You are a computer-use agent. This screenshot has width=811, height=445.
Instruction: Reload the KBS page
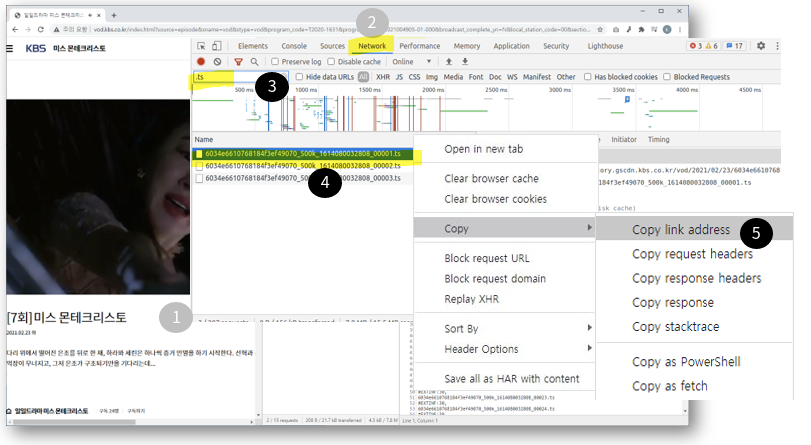point(41,29)
